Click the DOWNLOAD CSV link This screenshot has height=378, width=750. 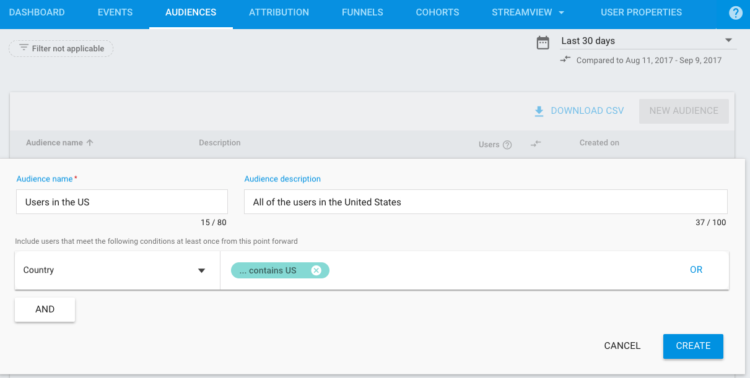pos(587,111)
